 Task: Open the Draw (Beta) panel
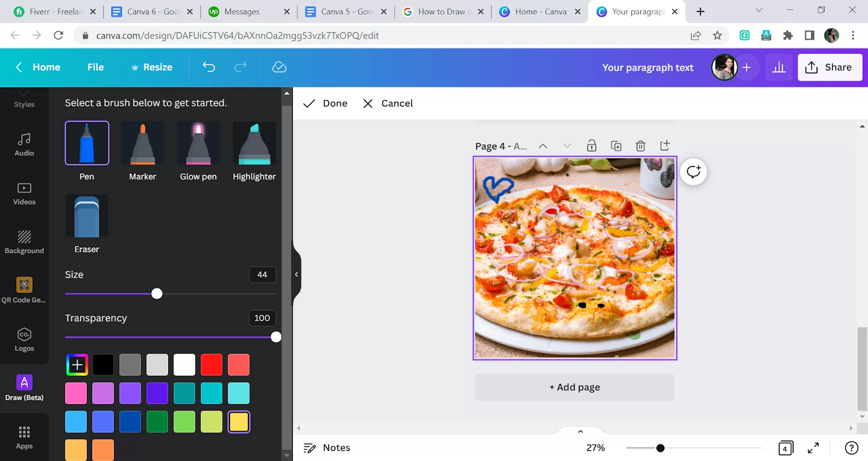[x=24, y=388]
